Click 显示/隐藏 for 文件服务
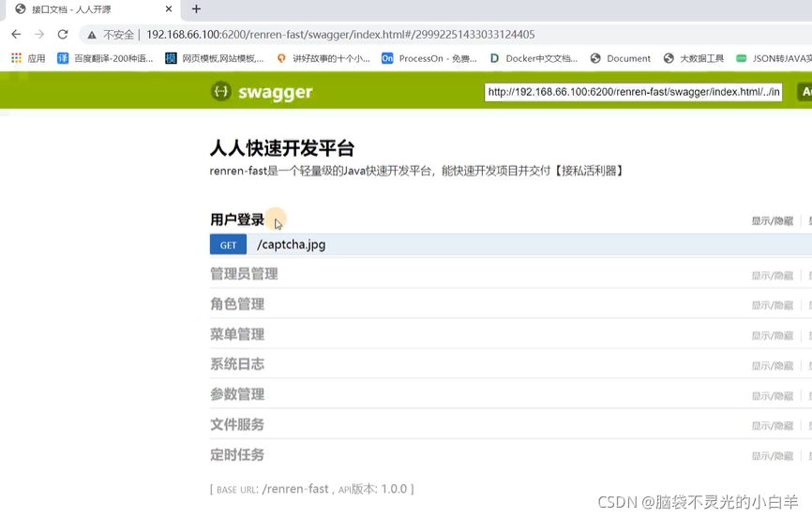Viewport: 812px width, 518px height. (x=772, y=426)
